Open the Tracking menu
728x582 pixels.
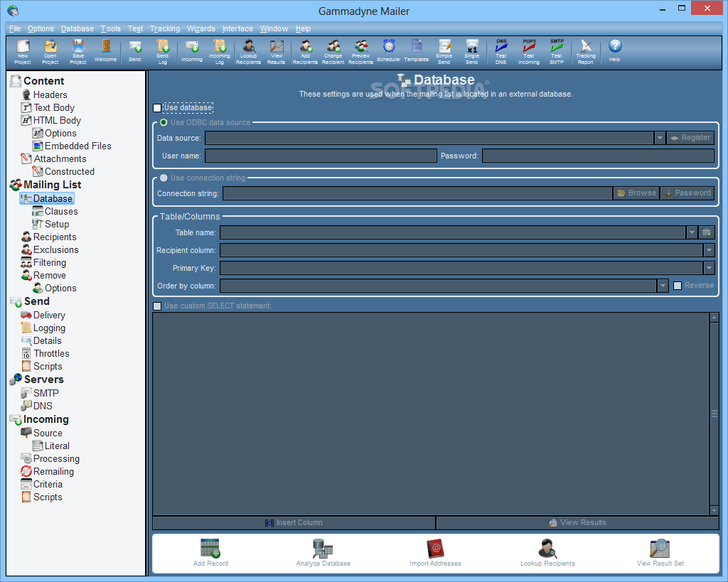(165, 28)
